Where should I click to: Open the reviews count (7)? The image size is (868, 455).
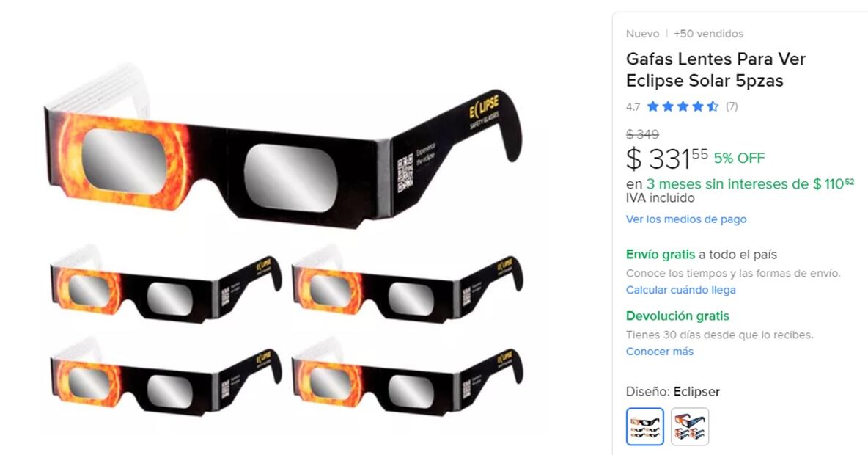coord(731,106)
